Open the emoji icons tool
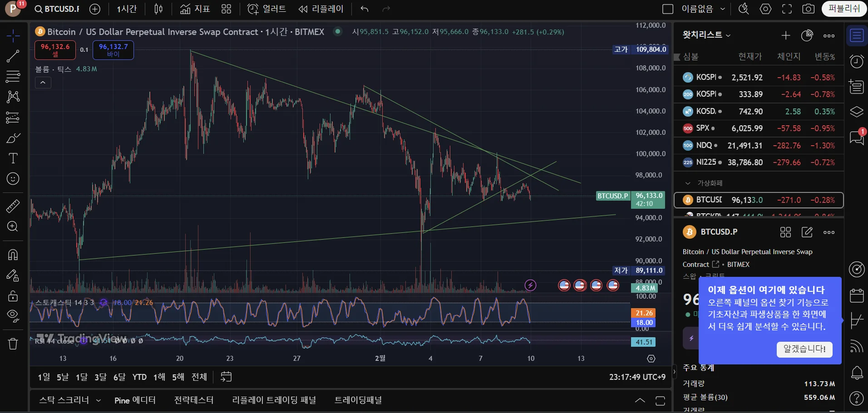Screen dimensions: 868x413 pos(13,179)
